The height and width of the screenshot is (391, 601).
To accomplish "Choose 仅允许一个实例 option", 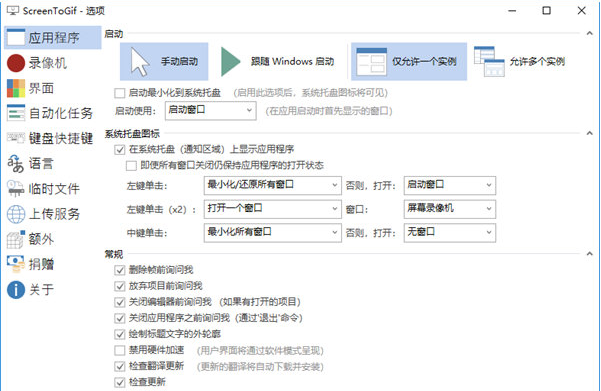I will (409, 62).
